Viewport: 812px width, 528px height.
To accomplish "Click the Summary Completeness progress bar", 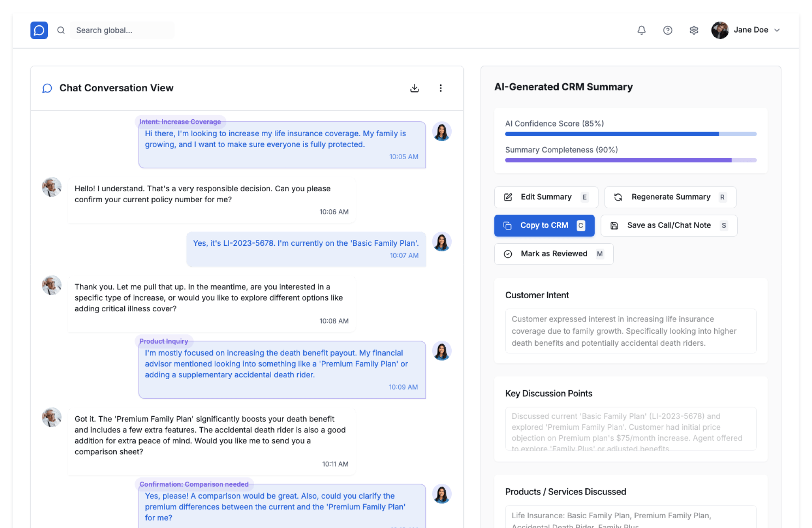I will (630, 160).
